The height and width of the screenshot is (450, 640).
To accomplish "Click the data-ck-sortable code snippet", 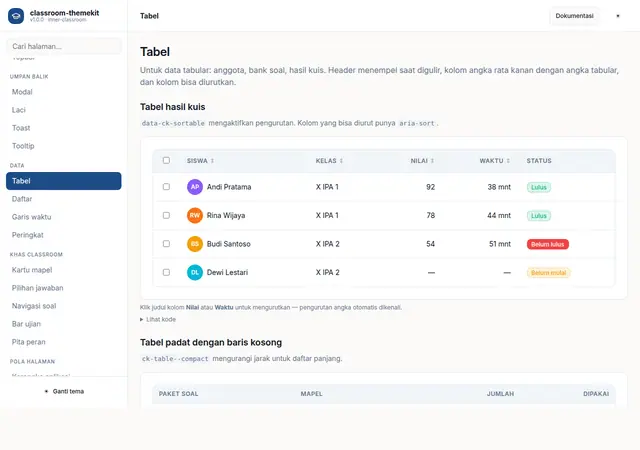I will pyautogui.click(x=173, y=123).
